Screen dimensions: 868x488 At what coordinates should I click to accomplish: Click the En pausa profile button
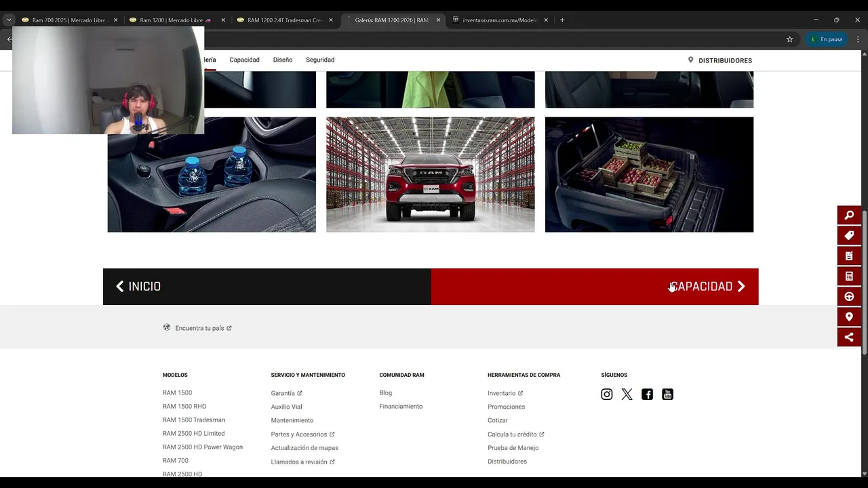point(826,39)
